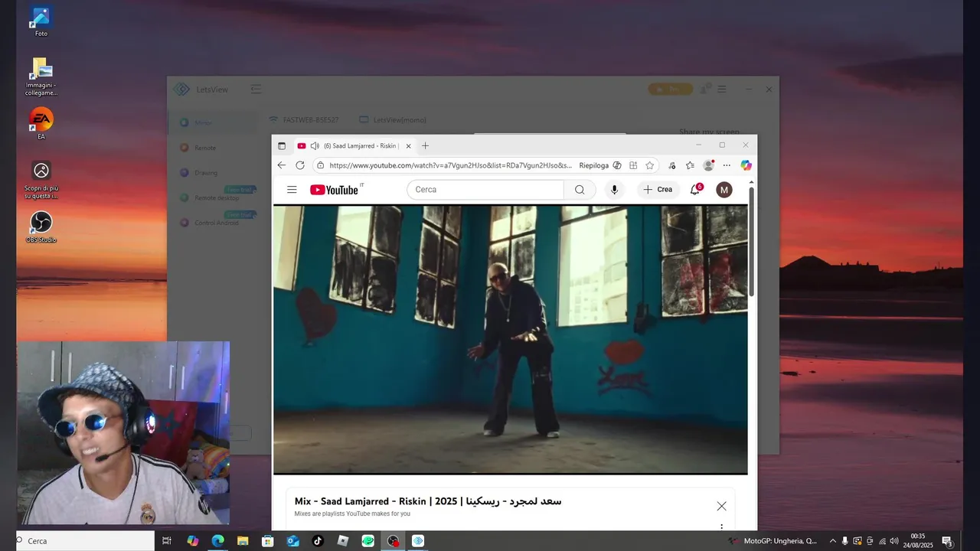Reload the YouTube page

300,165
